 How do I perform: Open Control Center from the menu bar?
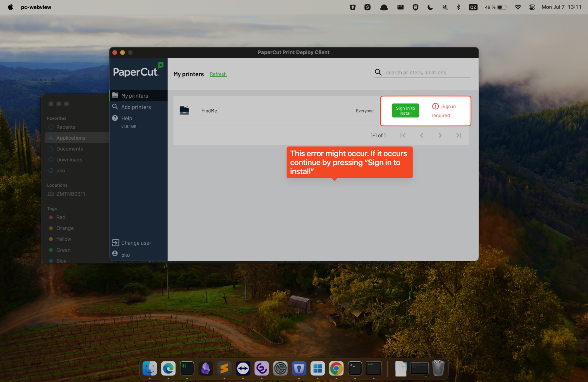[x=532, y=7]
